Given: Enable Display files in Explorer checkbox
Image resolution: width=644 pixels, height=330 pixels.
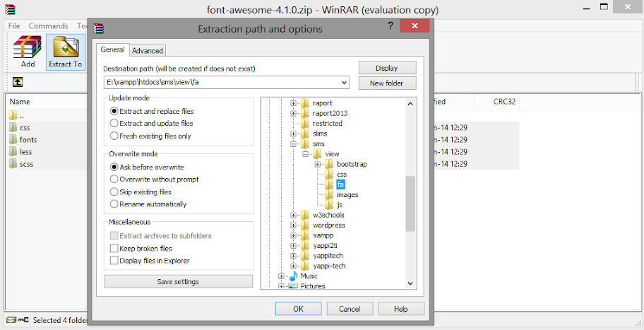Looking at the screenshot, I should (x=114, y=261).
